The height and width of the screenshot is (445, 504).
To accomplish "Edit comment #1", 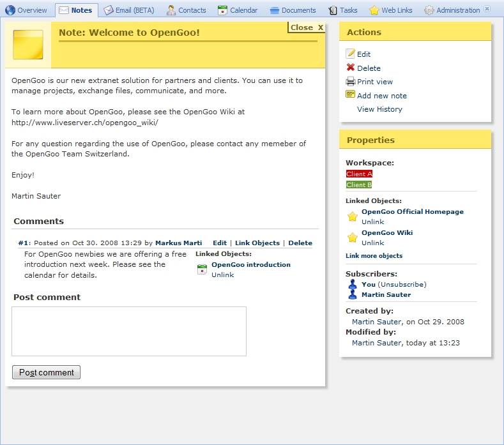I will pyautogui.click(x=220, y=243).
